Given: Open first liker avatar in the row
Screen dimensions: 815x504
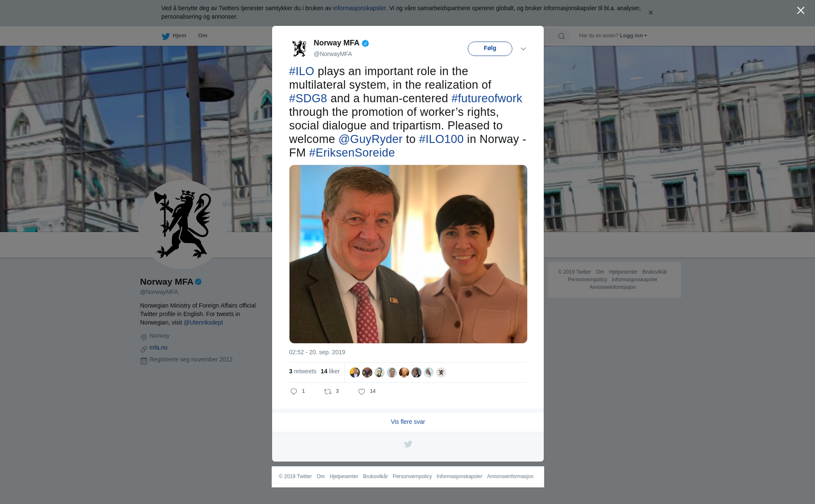Looking at the screenshot, I should coord(355,372).
